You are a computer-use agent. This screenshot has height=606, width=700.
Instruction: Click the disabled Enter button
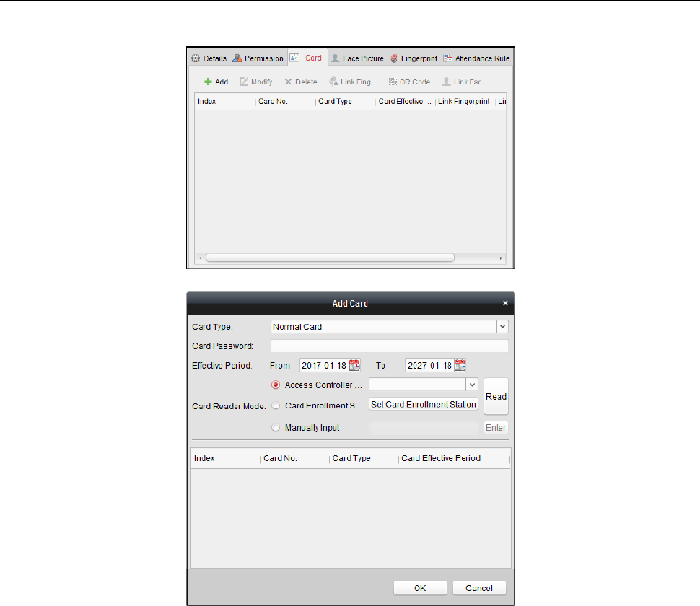tap(496, 428)
